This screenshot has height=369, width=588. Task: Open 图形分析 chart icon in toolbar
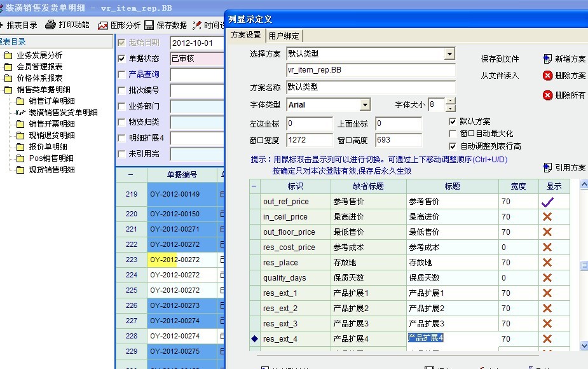pyautogui.click(x=102, y=25)
